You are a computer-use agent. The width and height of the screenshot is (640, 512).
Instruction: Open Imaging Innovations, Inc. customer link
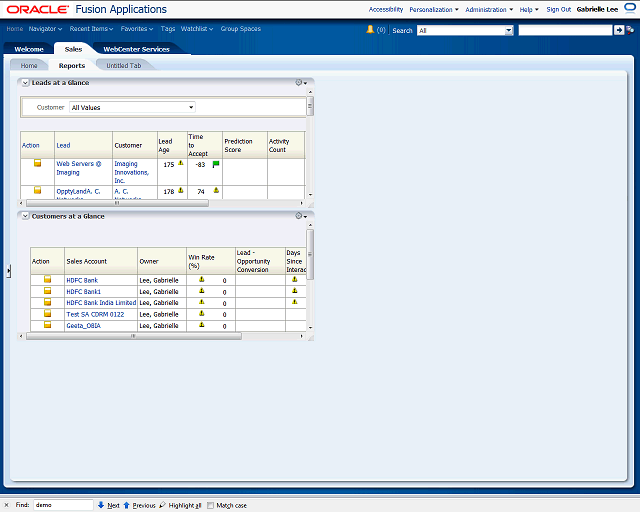tap(131, 172)
